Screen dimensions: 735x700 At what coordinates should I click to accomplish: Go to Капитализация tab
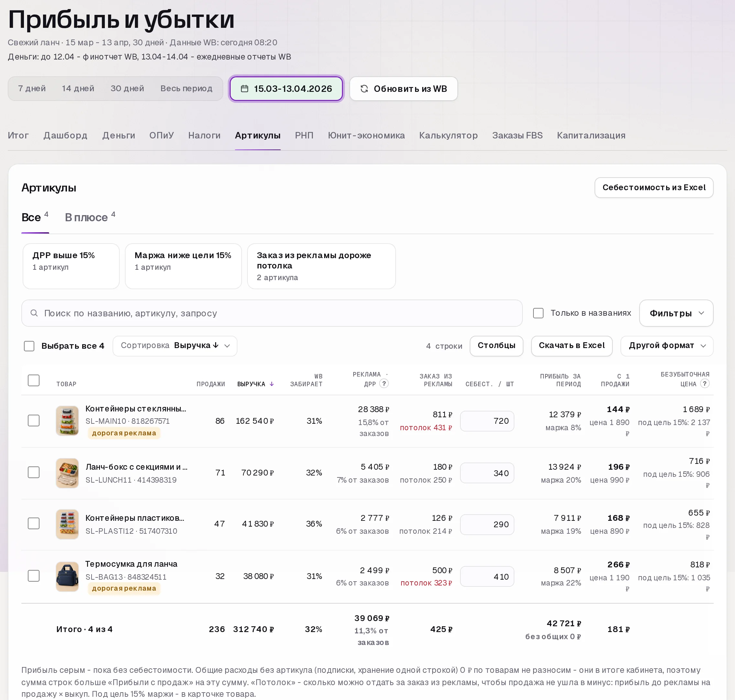click(591, 136)
